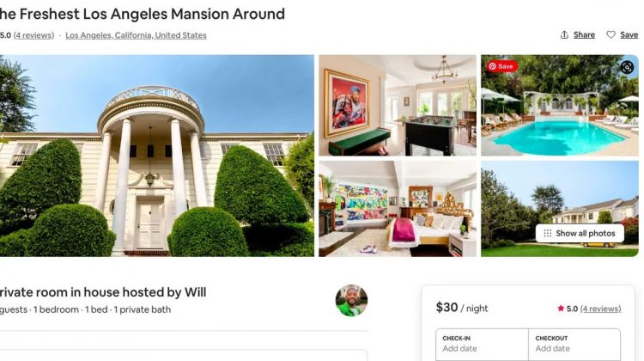
Task: Open the Share link
Action: pyautogui.click(x=584, y=35)
